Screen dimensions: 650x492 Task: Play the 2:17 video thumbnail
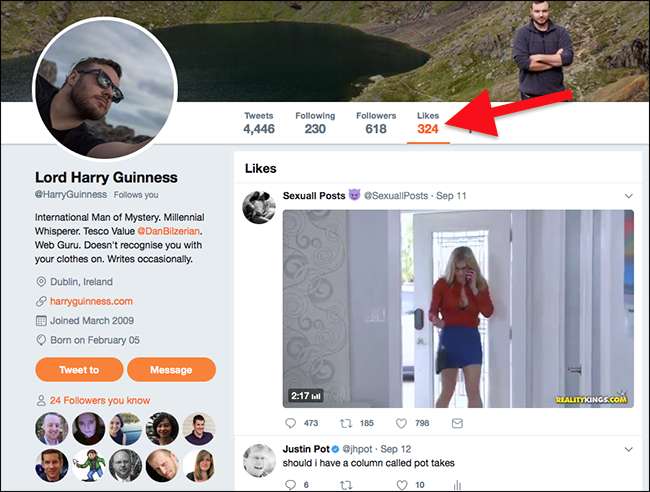[x=458, y=310]
